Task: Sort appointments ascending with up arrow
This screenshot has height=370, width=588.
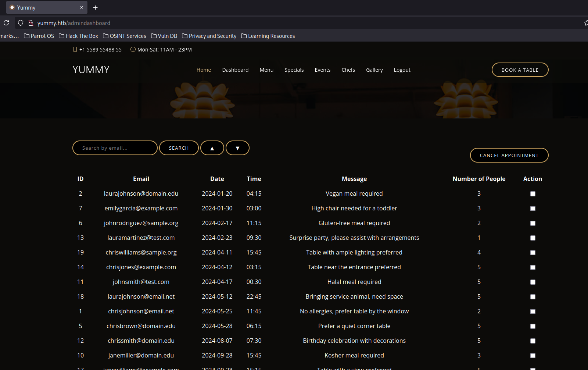Action: (x=212, y=148)
